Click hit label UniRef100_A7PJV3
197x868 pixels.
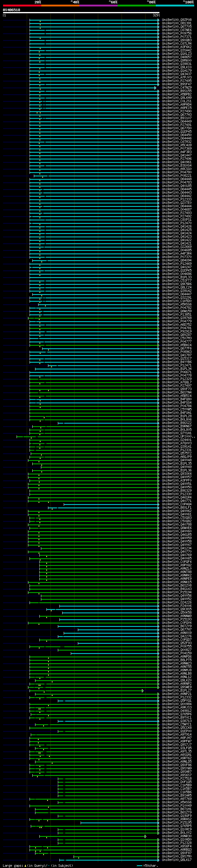point(177,78)
